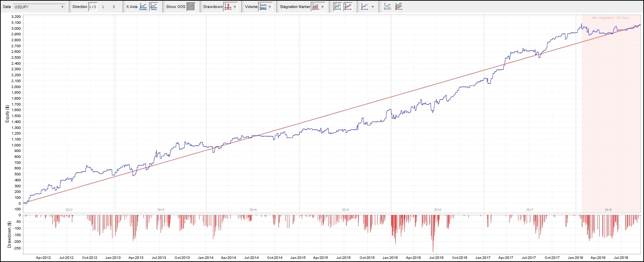Click the Volume auto icon
Screen dimensions: 644x262
coord(263,7)
